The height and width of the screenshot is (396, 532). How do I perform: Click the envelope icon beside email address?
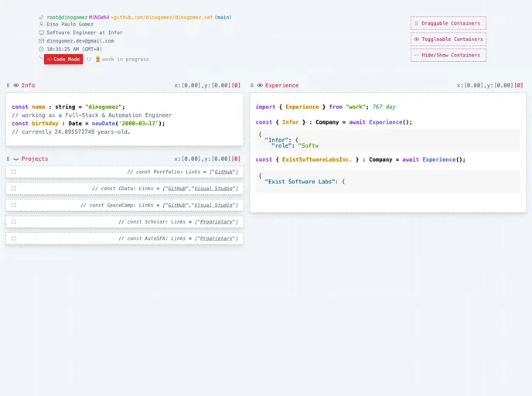point(42,41)
